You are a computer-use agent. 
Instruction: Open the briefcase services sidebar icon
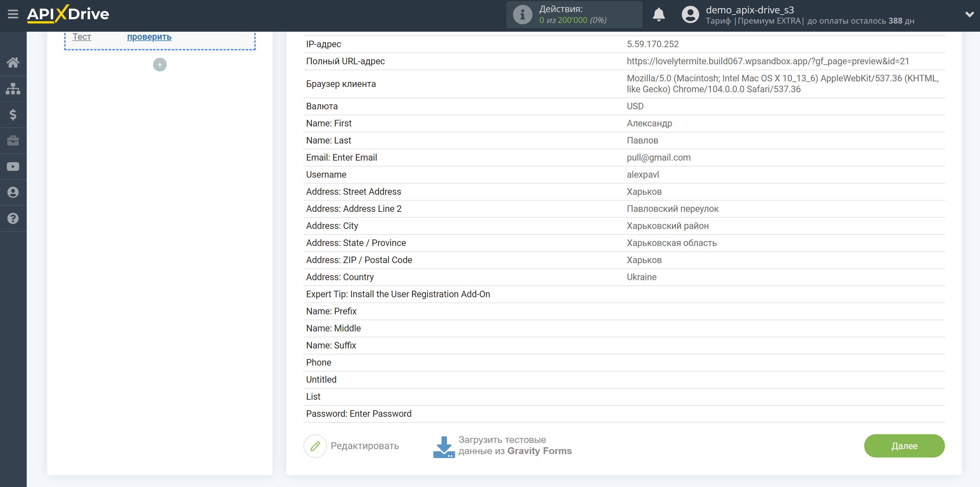click(13, 140)
